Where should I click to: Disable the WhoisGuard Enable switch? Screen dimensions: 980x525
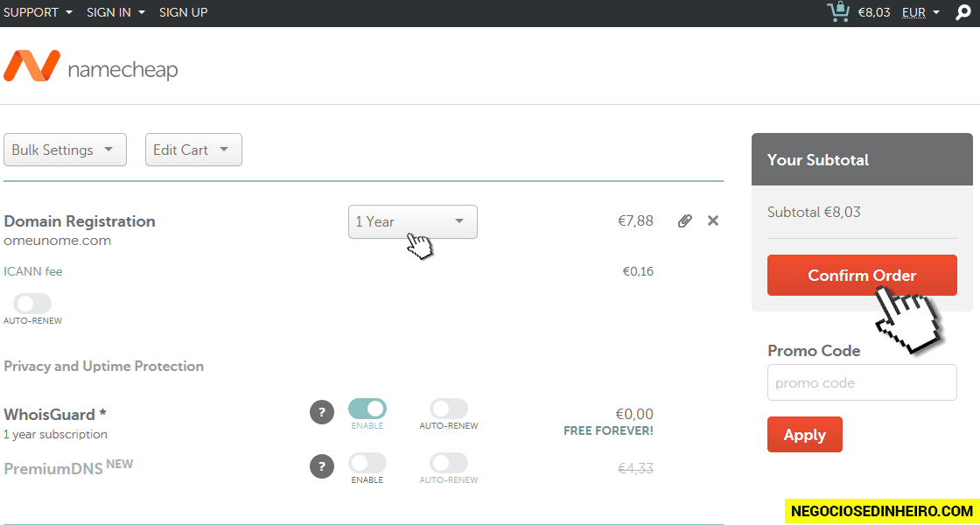pyautogui.click(x=367, y=409)
